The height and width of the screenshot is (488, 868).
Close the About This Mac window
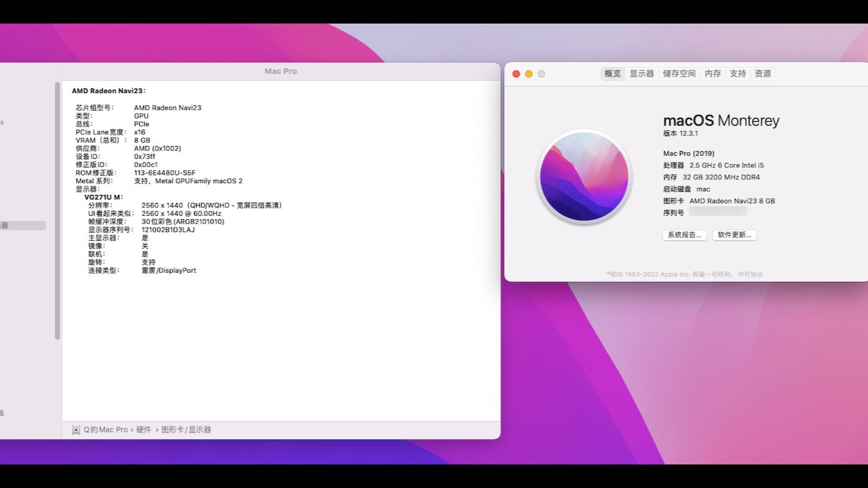coord(516,74)
